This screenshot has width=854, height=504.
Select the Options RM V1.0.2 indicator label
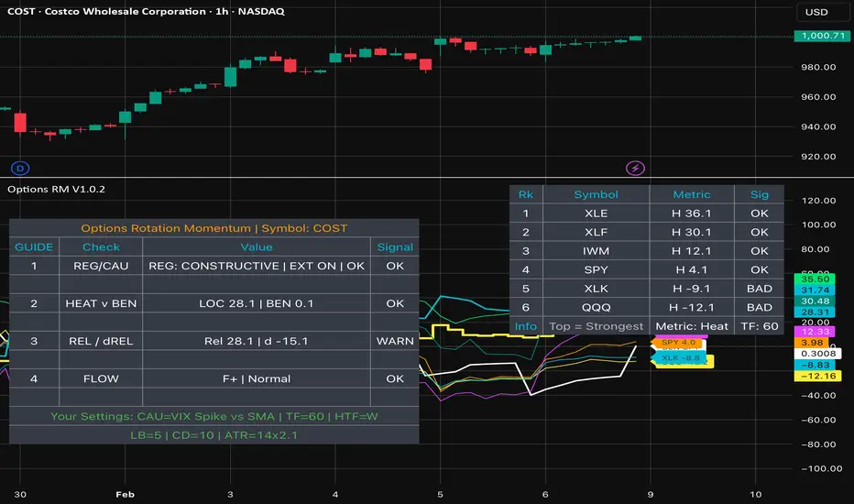[56, 189]
